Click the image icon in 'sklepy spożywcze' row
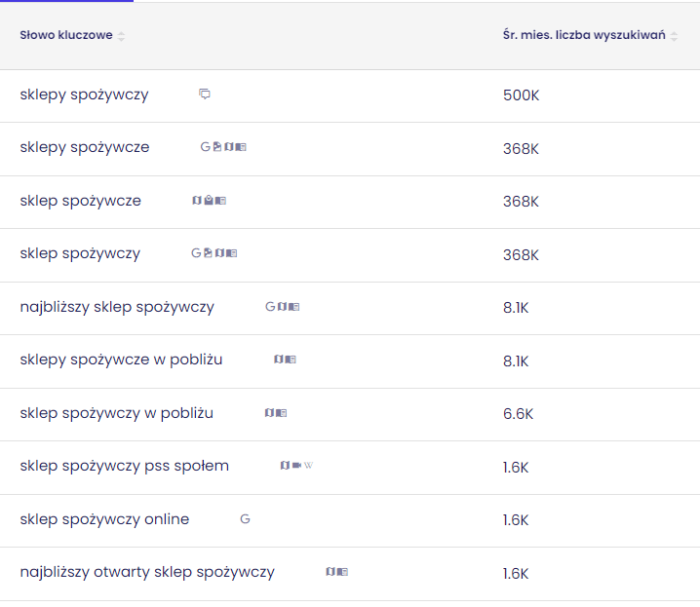The image size is (700, 607). [217, 147]
